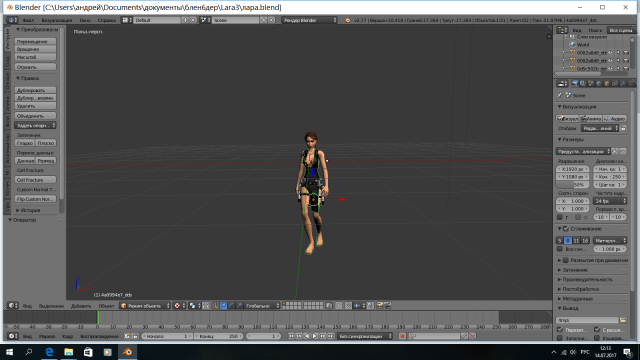Toggle the 3D manipulator widget icon
Viewport: 640px width, 360px height.
pos(215,306)
